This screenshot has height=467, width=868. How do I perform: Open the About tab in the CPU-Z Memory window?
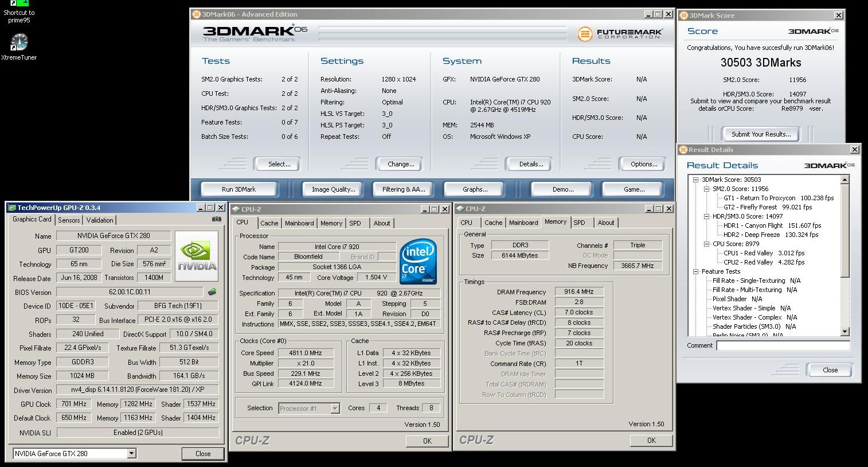[x=606, y=223]
